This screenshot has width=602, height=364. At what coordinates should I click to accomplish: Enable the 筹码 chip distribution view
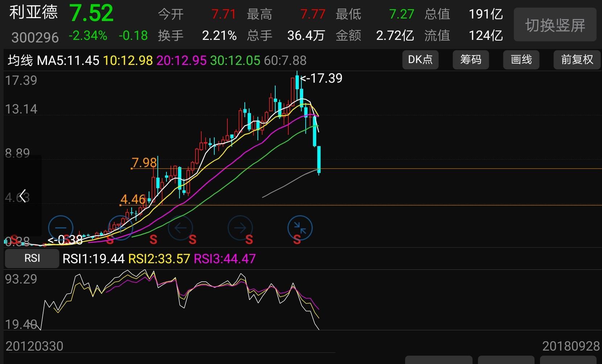(470, 60)
